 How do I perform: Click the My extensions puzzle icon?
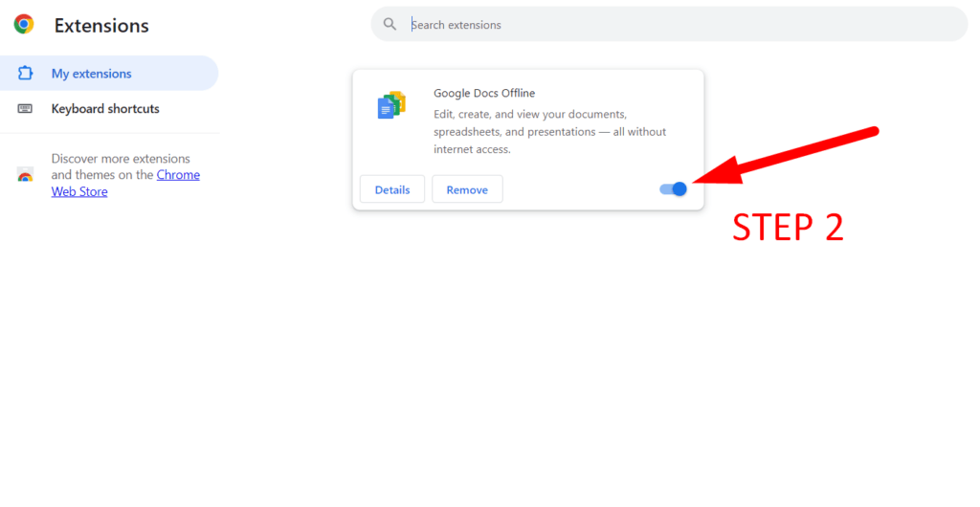(26, 74)
